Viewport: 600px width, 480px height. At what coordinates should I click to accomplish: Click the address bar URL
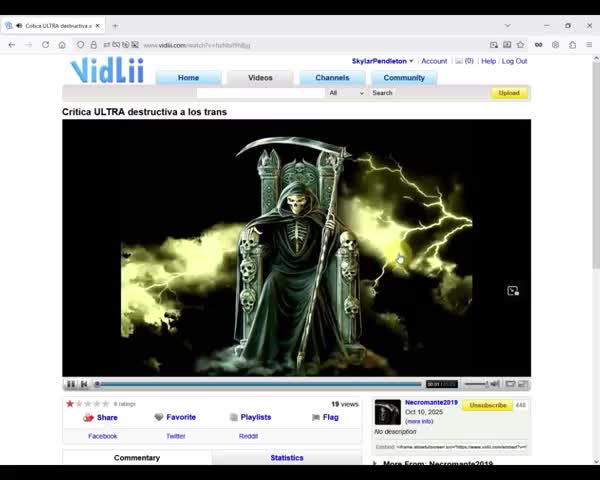tap(197, 45)
